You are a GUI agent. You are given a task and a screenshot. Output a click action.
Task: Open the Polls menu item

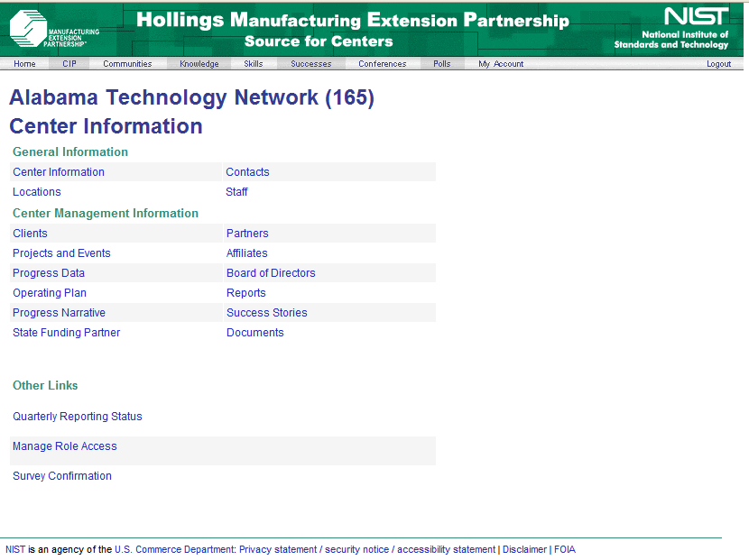[442, 63]
